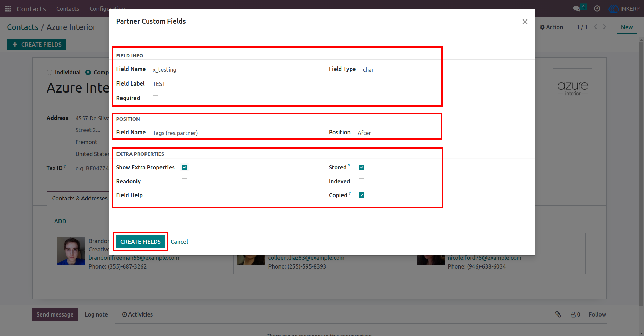Click the ADD contact button
Image resolution: width=644 pixels, height=336 pixels.
click(60, 221)
